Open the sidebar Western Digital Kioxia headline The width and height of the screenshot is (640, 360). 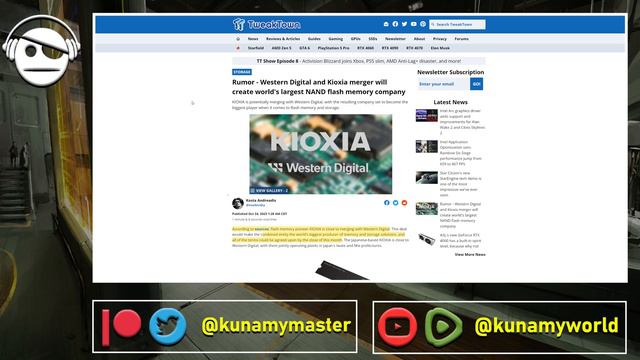[460, 215]
